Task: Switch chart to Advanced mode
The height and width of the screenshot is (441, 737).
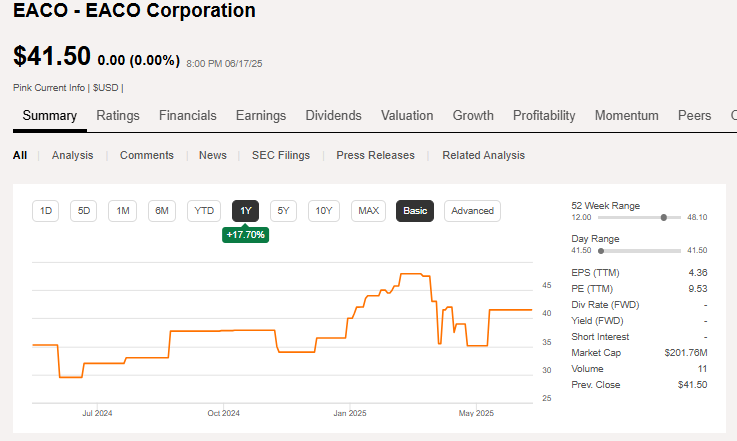Action: tap(472, 211)
